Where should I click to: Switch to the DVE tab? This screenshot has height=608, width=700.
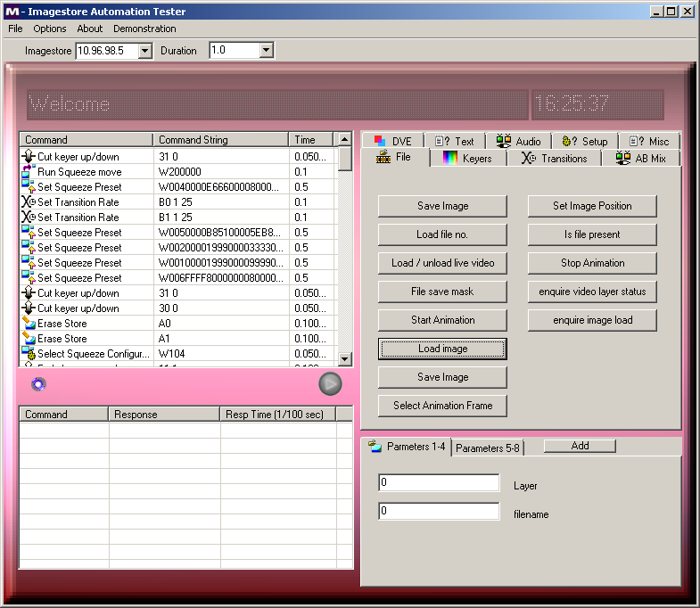pyautogui.click(x=392, y=141)
